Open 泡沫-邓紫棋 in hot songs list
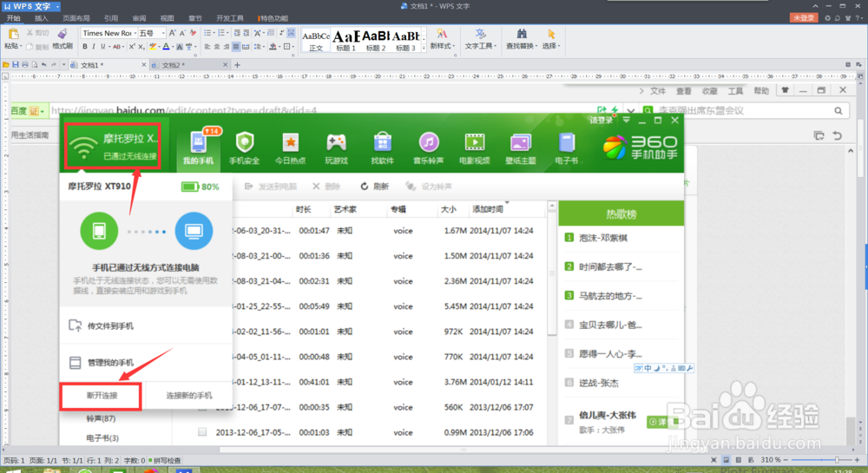Image resolution: width=868 pixels, height=473 pixels. [603, 238]
